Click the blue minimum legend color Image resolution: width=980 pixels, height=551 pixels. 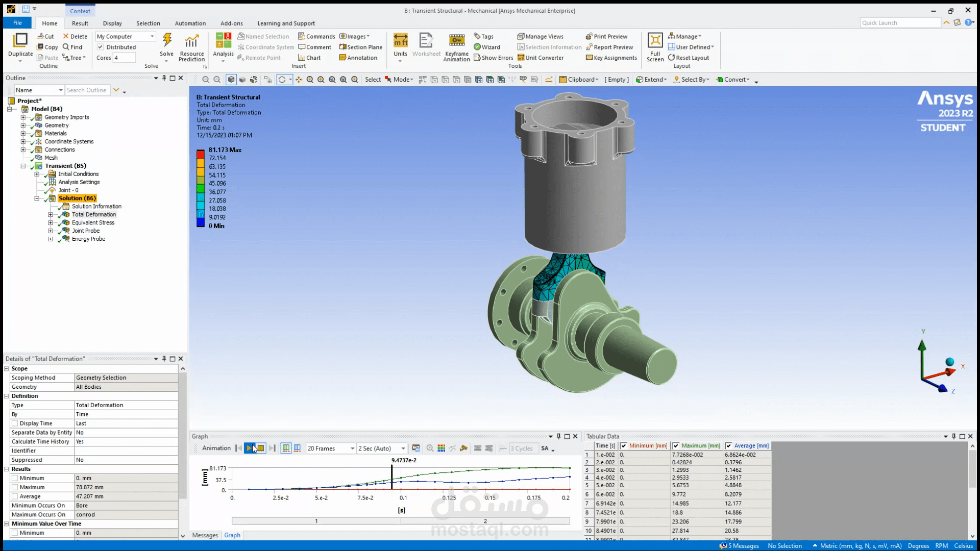201,222
